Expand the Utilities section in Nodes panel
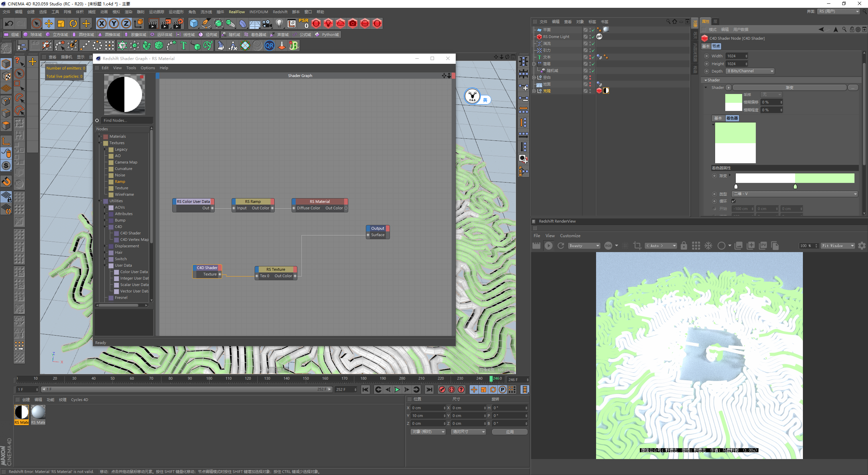Screen dimensions: 868x475 click(x=101, y=201)
